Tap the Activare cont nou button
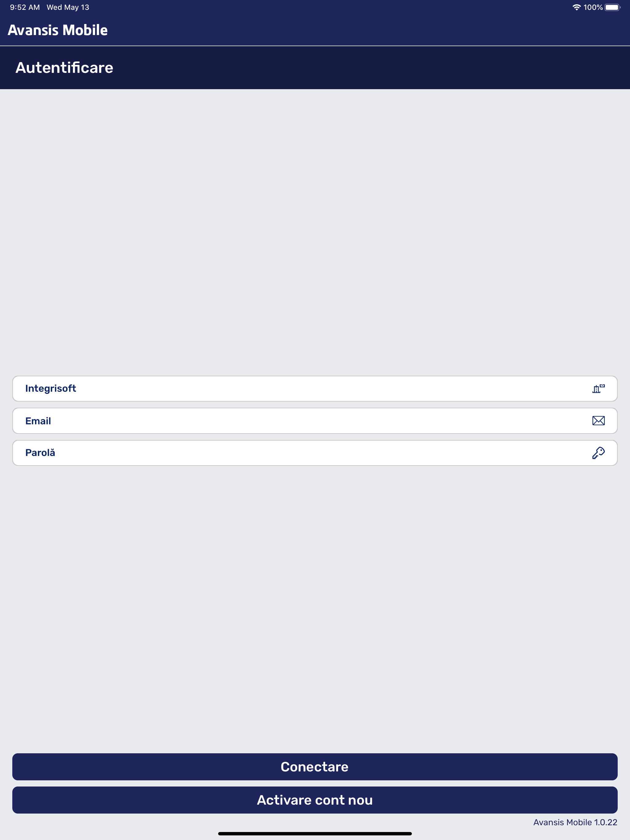This screenshot has width=630, height=840. click(x=315, y=800)
